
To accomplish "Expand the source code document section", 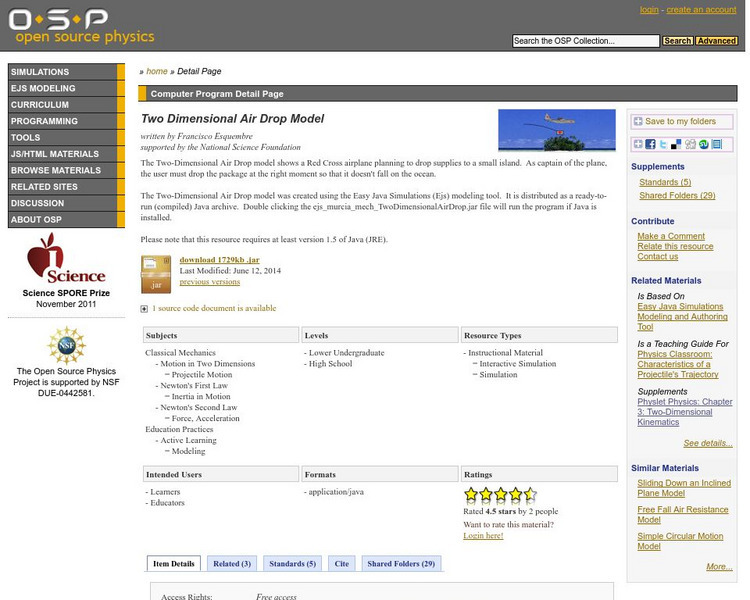I will (144, 309).
